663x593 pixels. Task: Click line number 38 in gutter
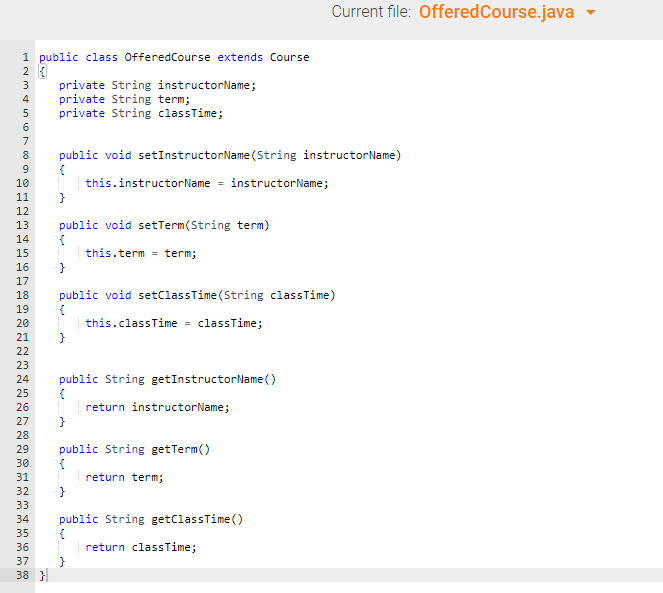point(22,575)
